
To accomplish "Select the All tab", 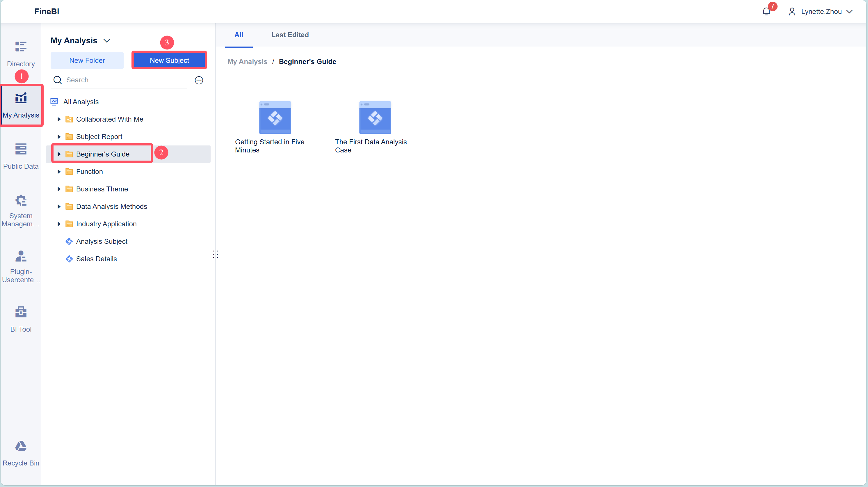I will [x=239, y=35].
